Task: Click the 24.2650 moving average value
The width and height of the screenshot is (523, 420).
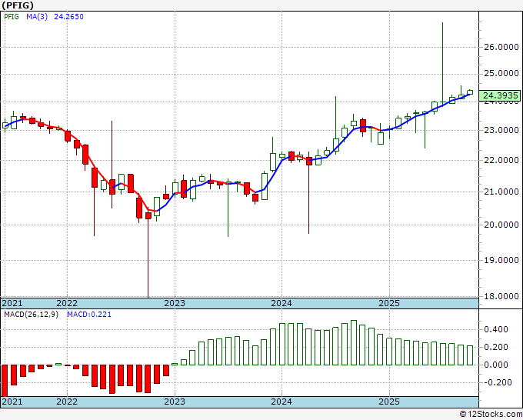Action: pos(68,17)
